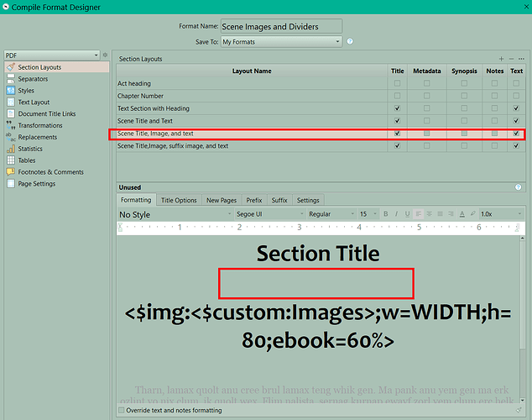
Task: Click the add section layout plus icon
Action: 501,59
